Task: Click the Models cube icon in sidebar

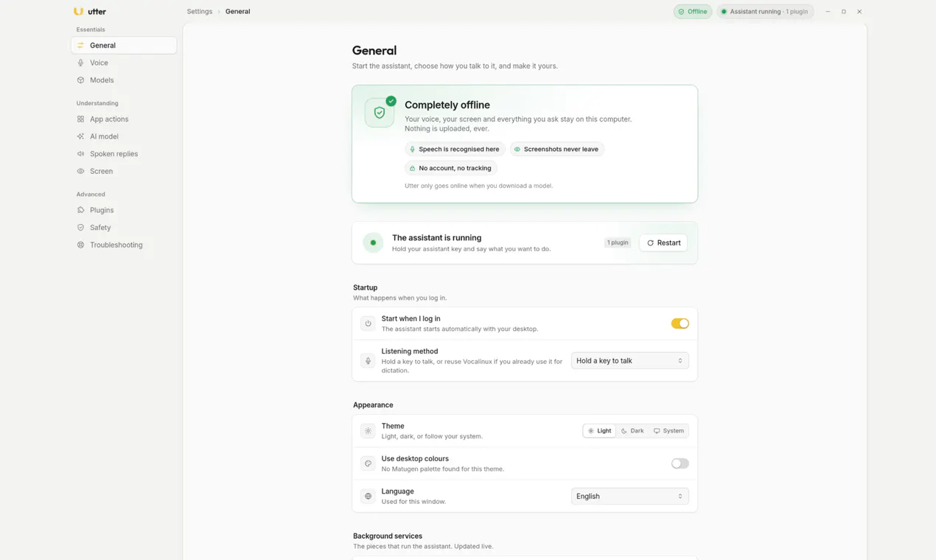Action: pos(80,80)
